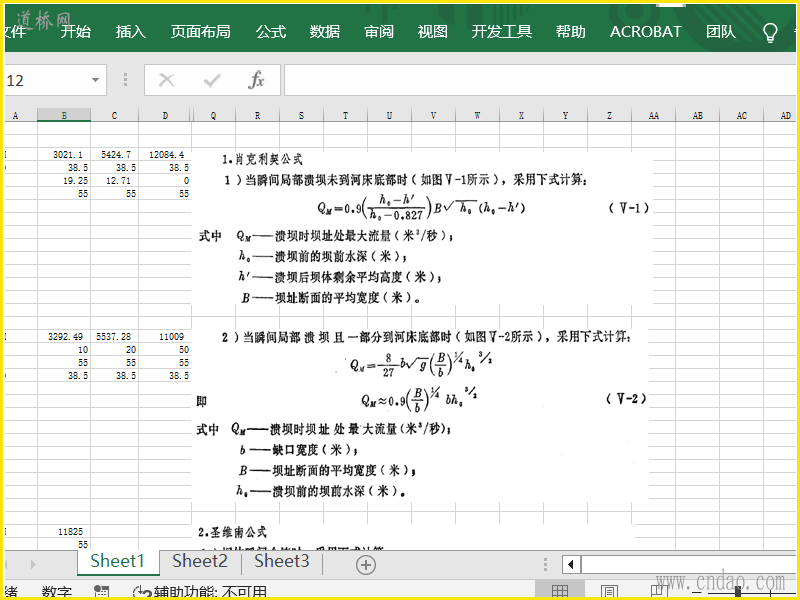Image resolution: width=800 pixels, height=600 pixels.
Task: Select column AA header
Action: 654,115
